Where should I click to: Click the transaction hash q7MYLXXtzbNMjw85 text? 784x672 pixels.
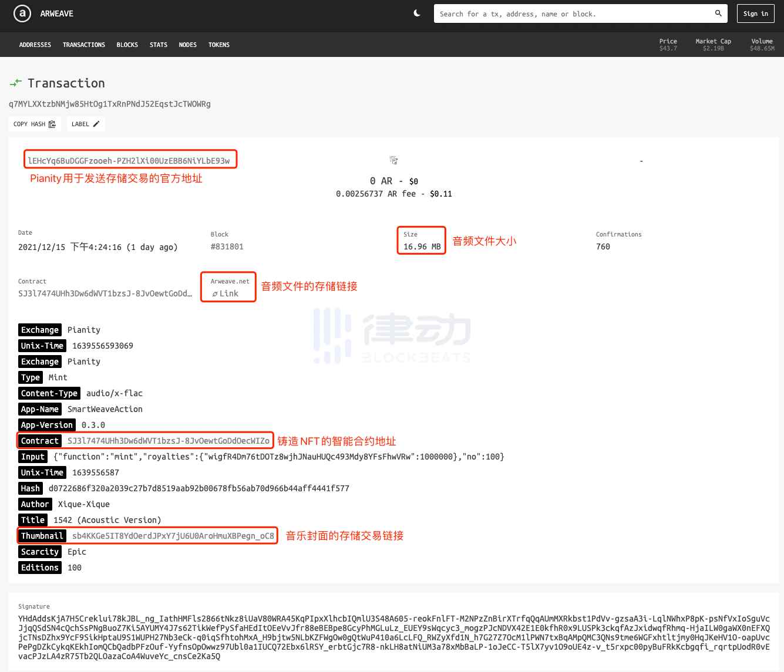pos(110,104)
